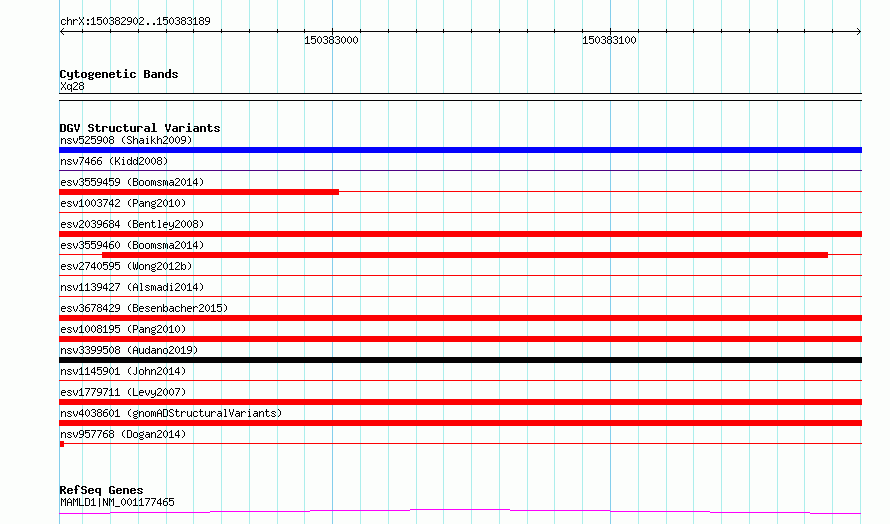Click the black nsv3399508 variant bar

tap(460, 360)
